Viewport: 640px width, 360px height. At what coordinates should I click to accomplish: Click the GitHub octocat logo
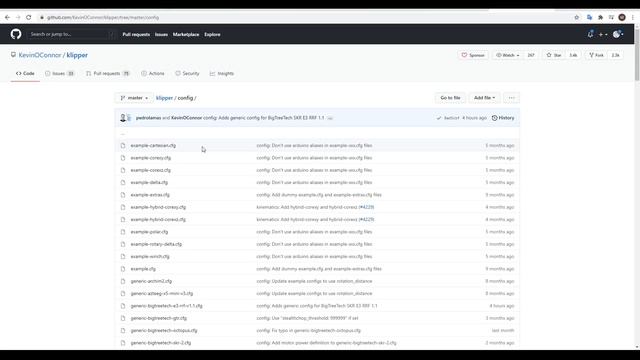click(x=16, y=34)
